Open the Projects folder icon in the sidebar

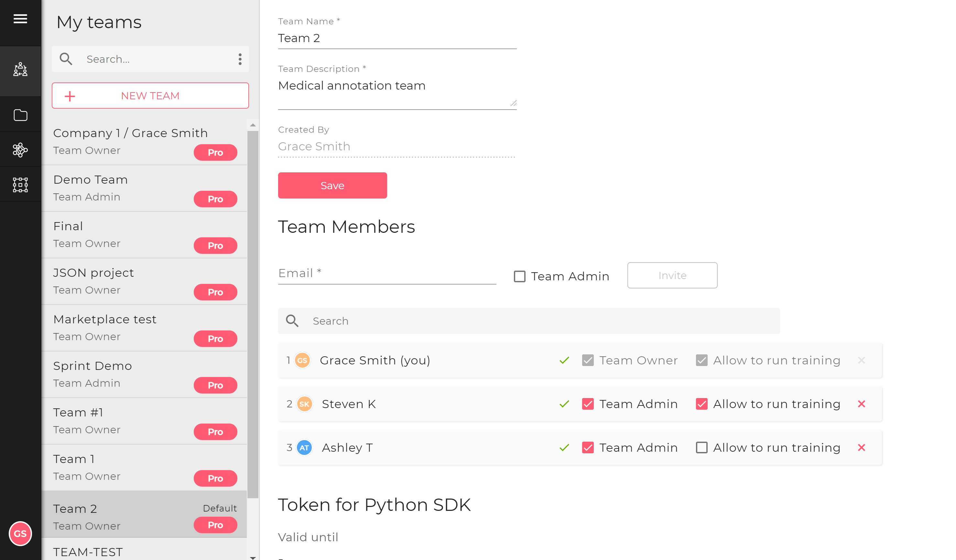click(20, 115)
